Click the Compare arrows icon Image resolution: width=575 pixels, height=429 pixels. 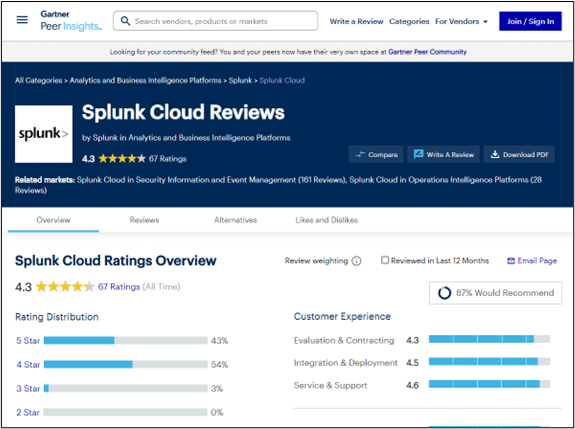[360, 154]
